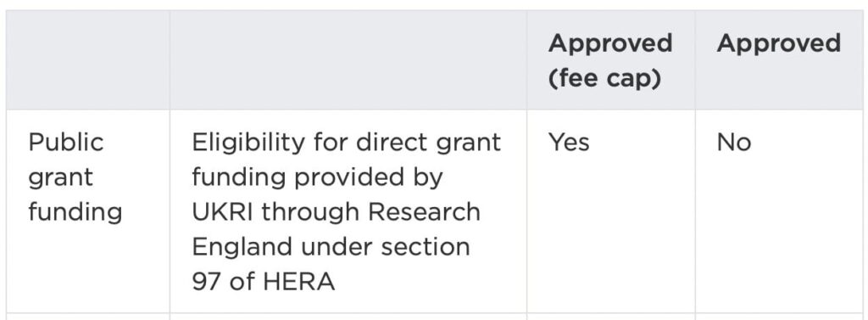This screenshot has width=868, height=320.
Task: Click the 'Approved (fee cap)' column header
Action: coord(610,60)
